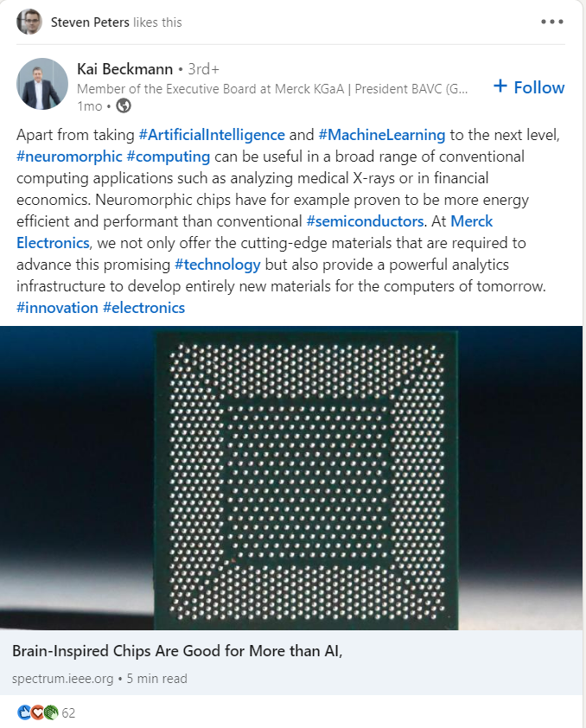Click the green celebrate reaction icon
Viewport: 586px width, 728px height.
tap(51, 713)
